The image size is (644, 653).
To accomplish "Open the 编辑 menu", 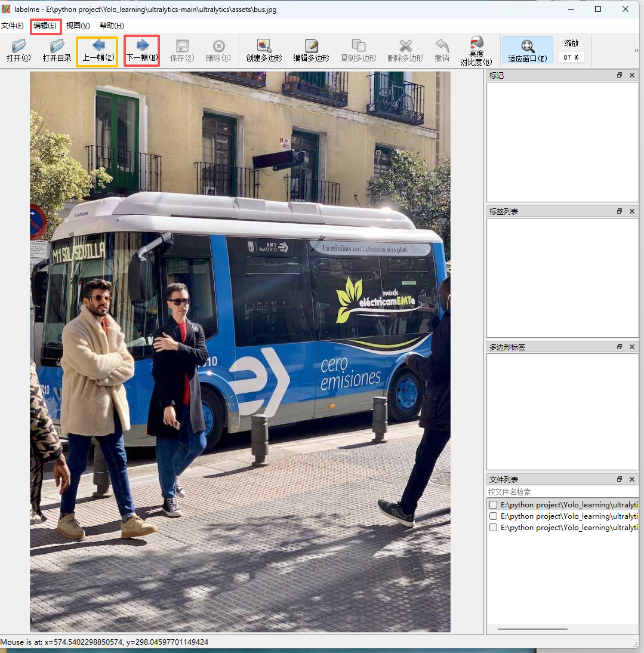I will pos(45,26).
